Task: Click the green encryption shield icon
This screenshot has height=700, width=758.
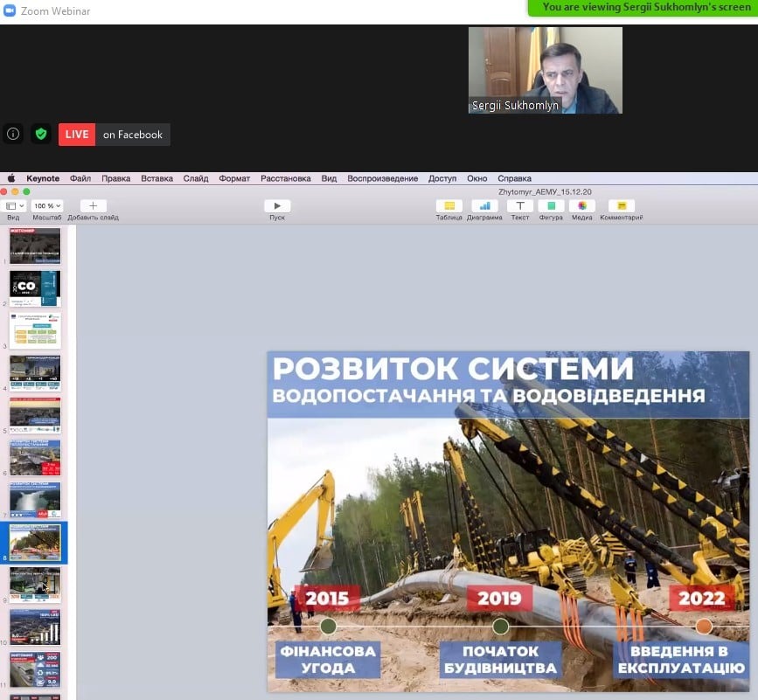Action: click(40, 135)
